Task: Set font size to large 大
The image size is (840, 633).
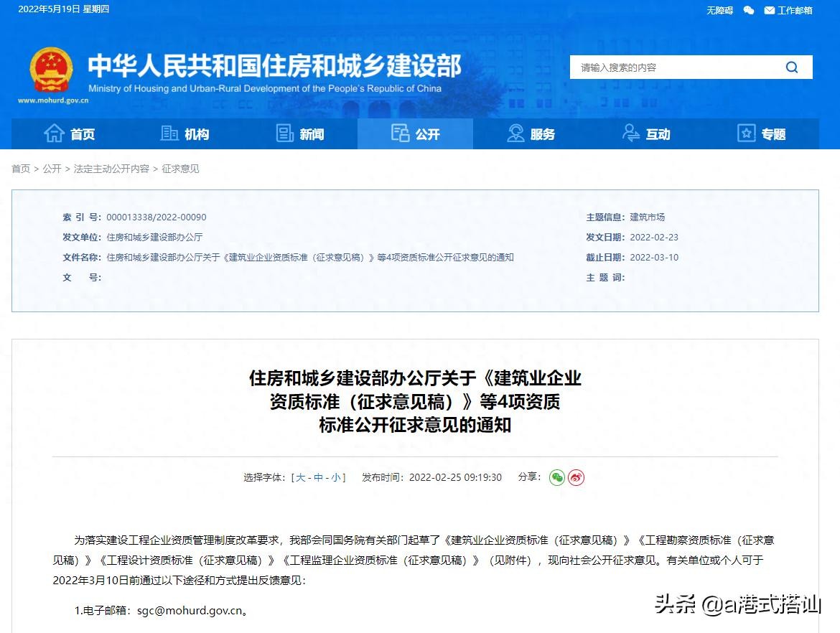Action: pyautogui.click(x=301, y=477)
